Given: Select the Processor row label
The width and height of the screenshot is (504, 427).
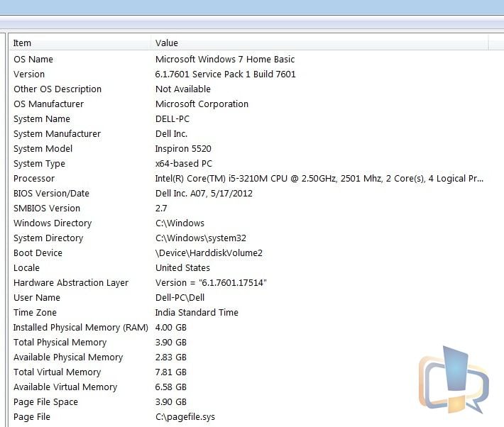Looking at the screenshot, I should (34, 179).
